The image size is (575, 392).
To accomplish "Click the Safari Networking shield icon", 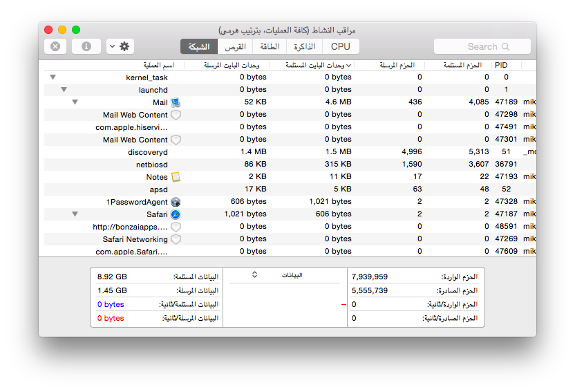I will tap(176, 239).
